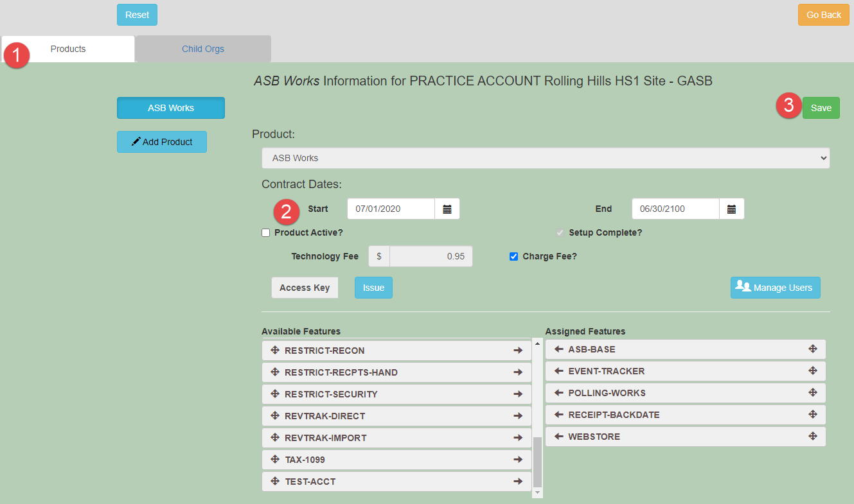Image resolution: width=854 pixels, height=504 pixels.
Task: Click left arrow on POLLING-WORKS
Action: point(558,393)
